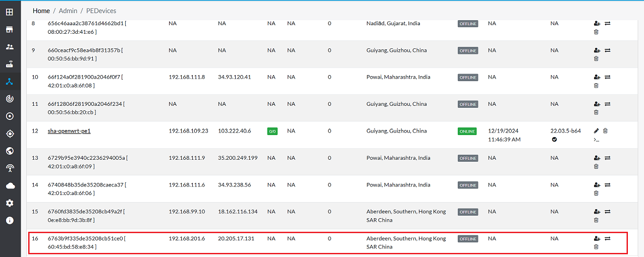This screenshot has height=257, width=644.
Task: Open the cloud icon in sidebar
Action: (x=10, y=186)
